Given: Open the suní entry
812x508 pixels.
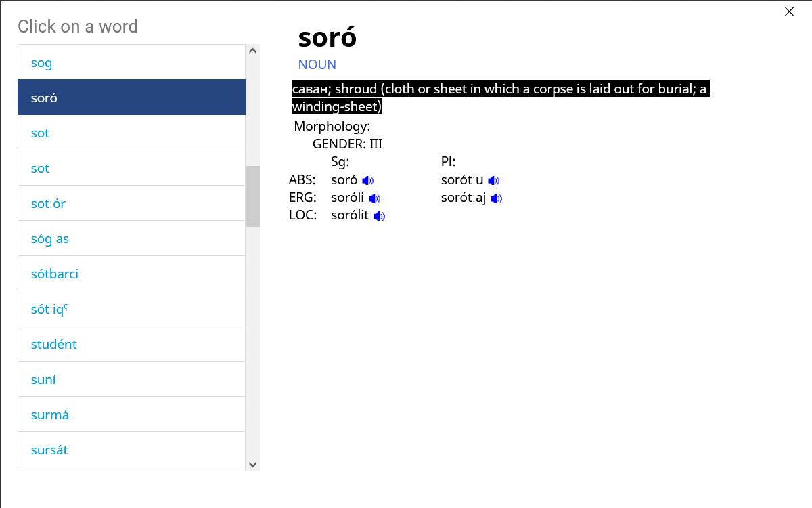Looking at the screenshot, I should pos(131,379).
